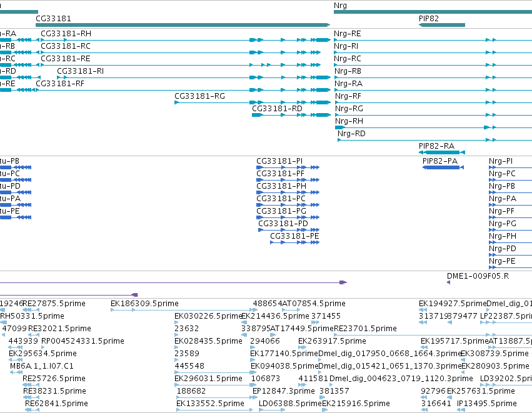Select protein label Nrg-PF
Image resolution: width=532 pixels, height=413 pixels.
(x=501, y=211)
